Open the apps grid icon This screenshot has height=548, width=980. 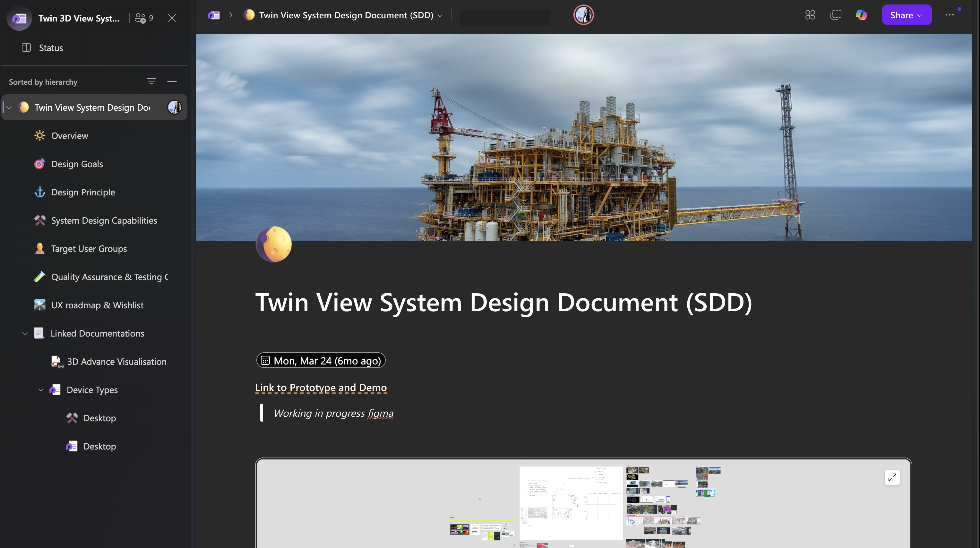810,15
